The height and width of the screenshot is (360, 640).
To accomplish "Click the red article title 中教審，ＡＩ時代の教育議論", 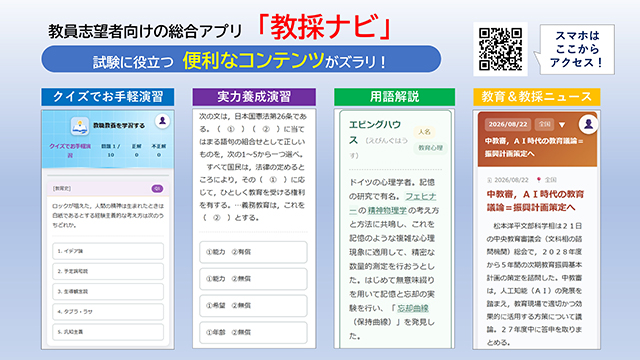I will point(535,200).
